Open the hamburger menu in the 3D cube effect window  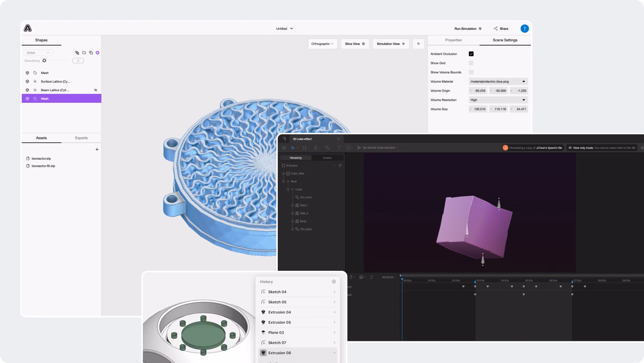pos(284,148)
